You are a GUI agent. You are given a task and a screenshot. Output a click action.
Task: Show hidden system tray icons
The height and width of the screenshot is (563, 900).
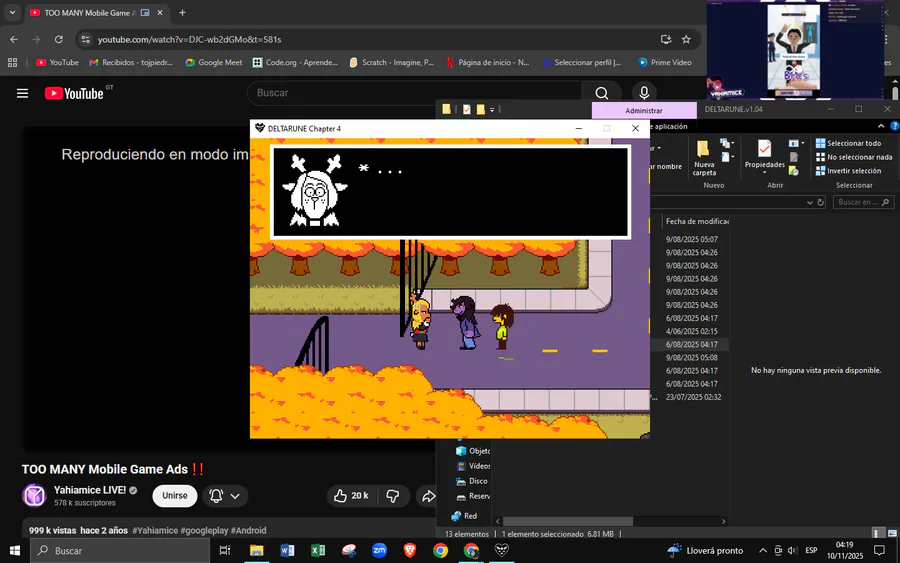pyautogui.click(x=763, y=550)
